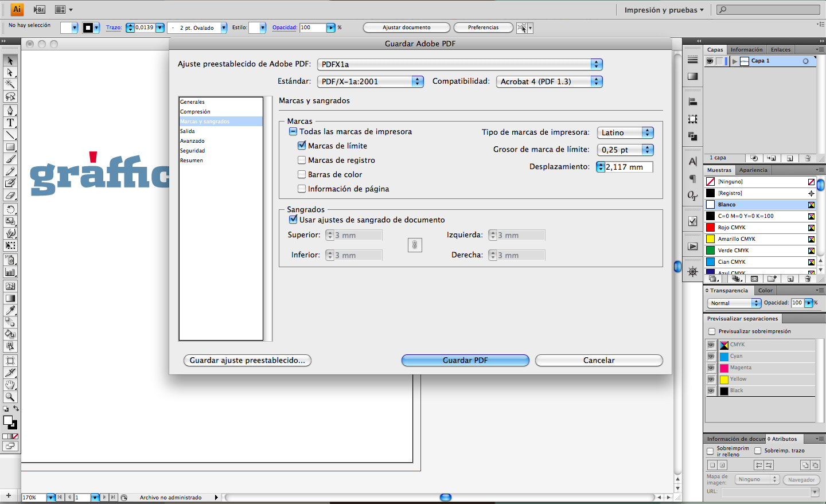Click the Cancelar button
This screenshot has height=504, width=826.
point(599,360)
